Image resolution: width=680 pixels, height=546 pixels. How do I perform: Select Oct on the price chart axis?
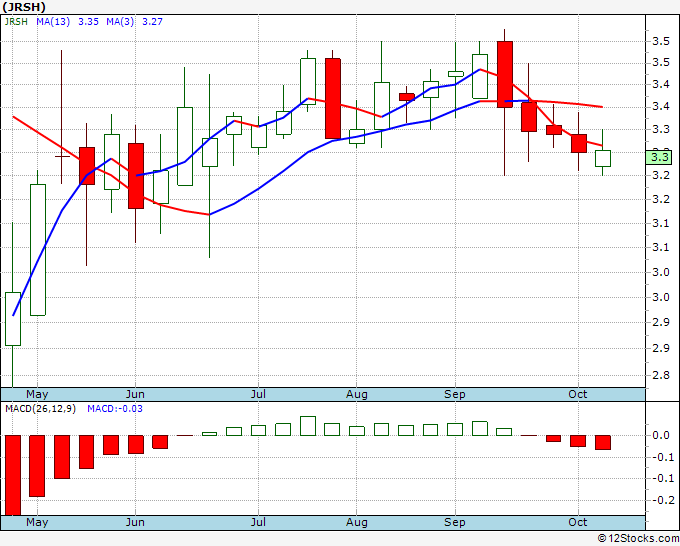tap(578, 394)
